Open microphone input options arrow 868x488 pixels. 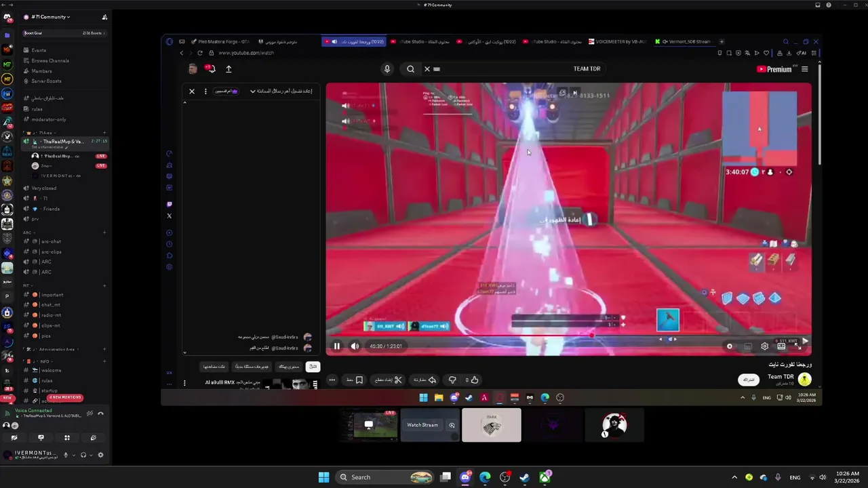pos(73,455)
